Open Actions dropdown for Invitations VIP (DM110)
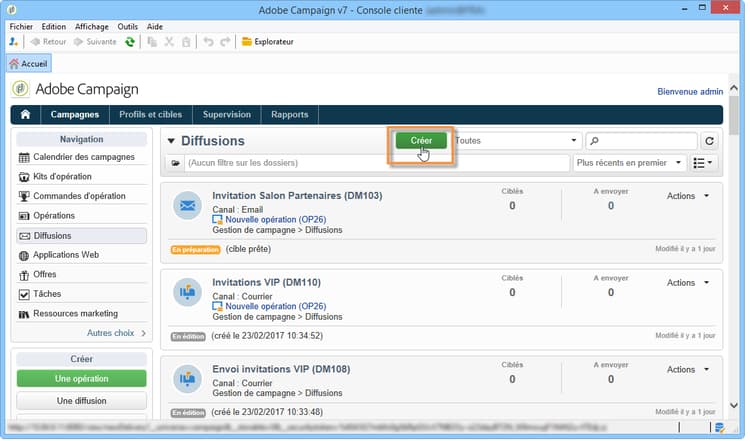750x441 pixels. pyautogui.click(x=688, y=283)
